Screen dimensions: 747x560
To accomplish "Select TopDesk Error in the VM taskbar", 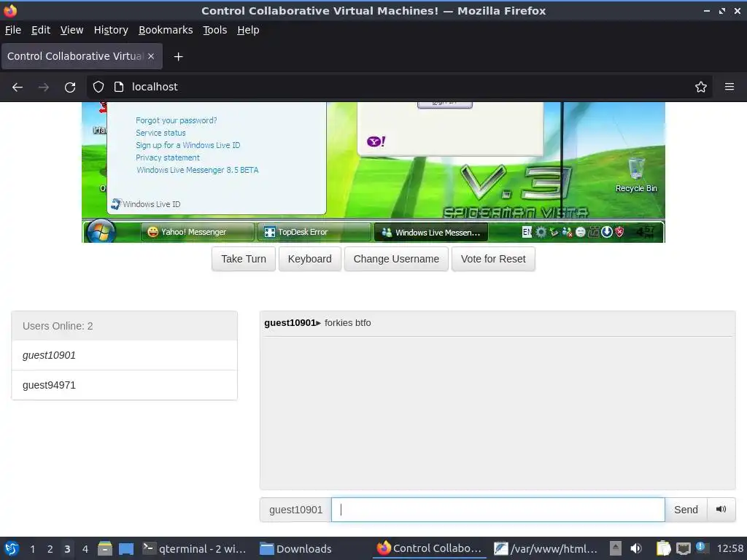I will (x=314, y=232).
